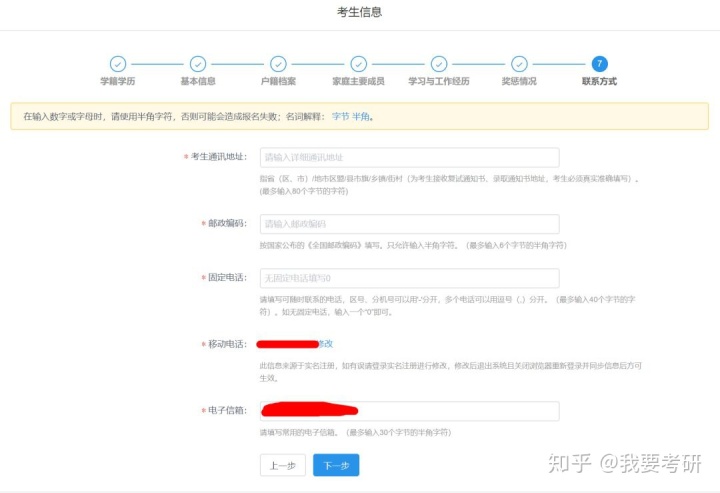
Task: Focus the 考生通讯地址 input field
Action: point(410,157)
